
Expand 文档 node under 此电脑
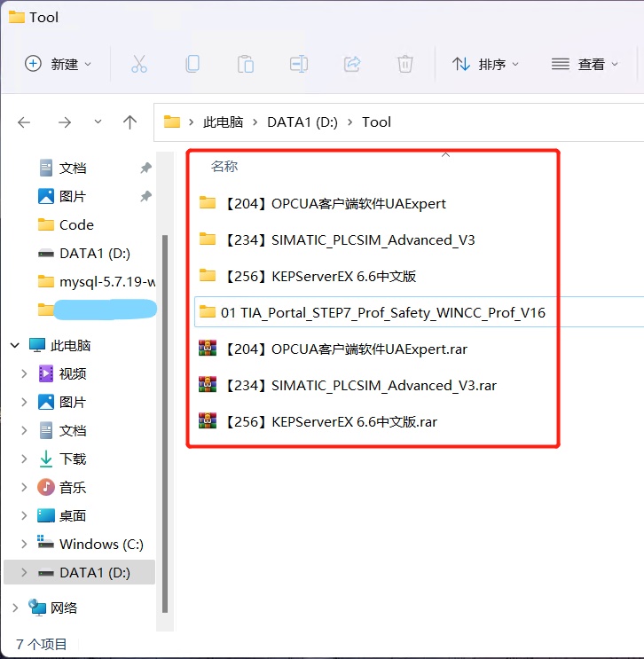tap(24, 430)
